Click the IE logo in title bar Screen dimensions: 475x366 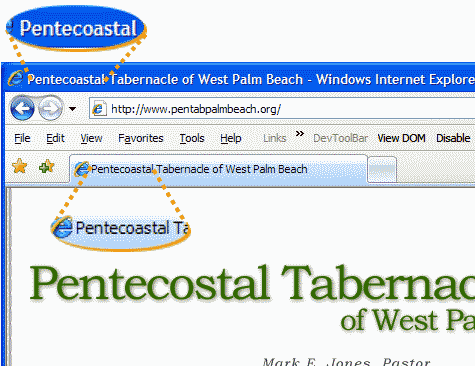pyautogui.click(x=16, y=79)
